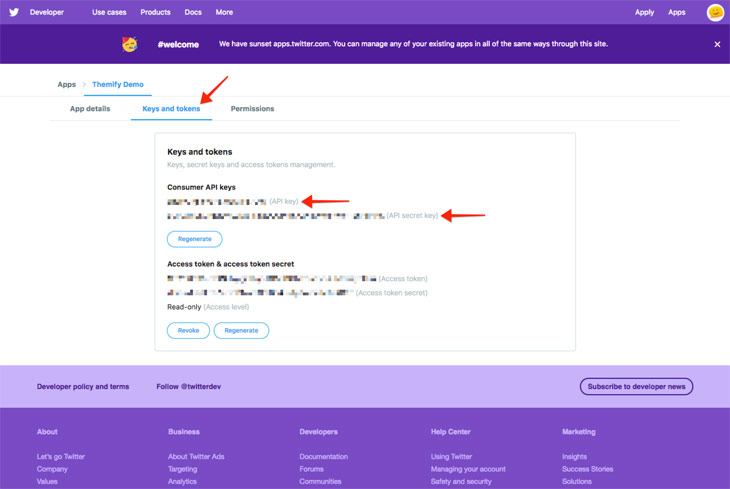The width and height of the screenshot is (730, 489).
Task: Click the blurred API secret key value
Action: click(276, 216)
